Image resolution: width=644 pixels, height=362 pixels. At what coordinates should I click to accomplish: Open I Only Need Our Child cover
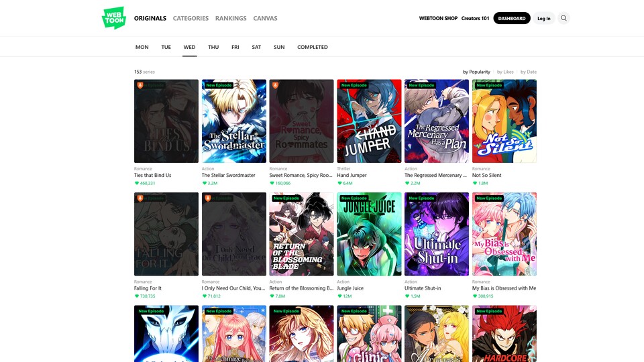[233, 234]
